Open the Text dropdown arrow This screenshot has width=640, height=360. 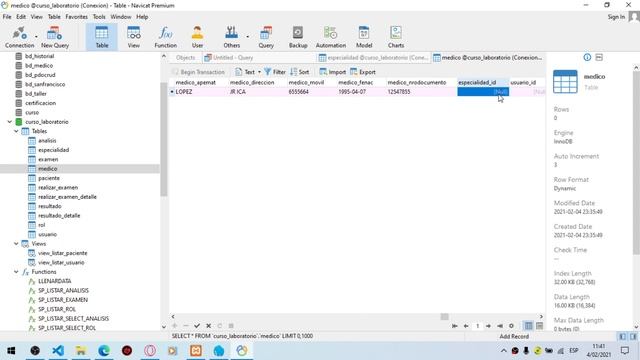[x=259, y=72]
